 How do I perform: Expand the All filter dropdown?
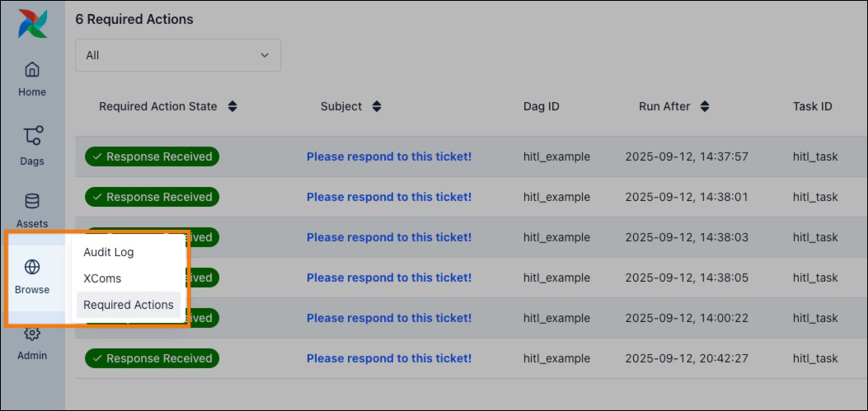[x=177, y=55]
